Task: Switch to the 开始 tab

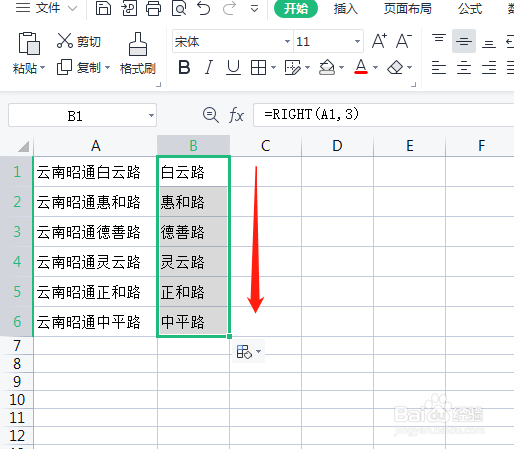Action: tap(296, 8)
